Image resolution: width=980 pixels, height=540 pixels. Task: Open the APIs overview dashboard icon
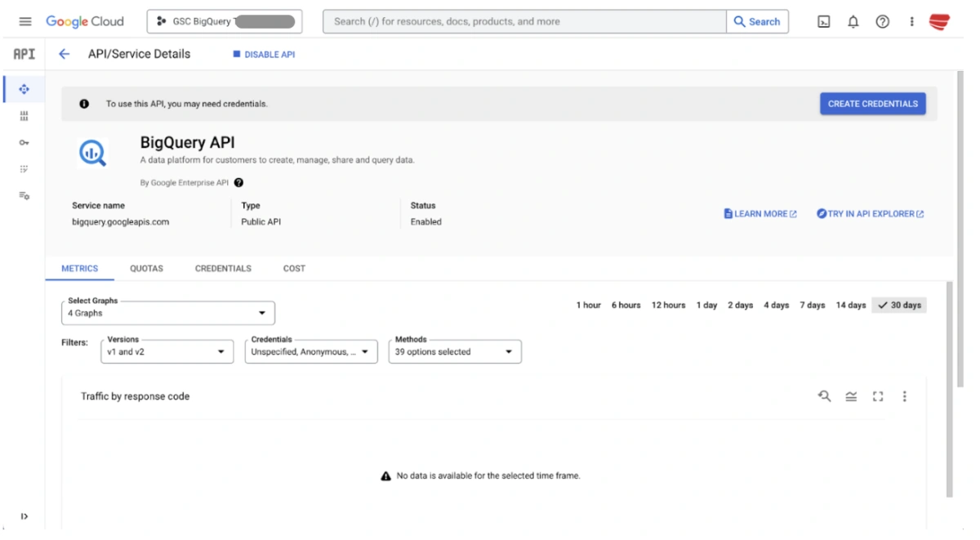tap(24, 88)
